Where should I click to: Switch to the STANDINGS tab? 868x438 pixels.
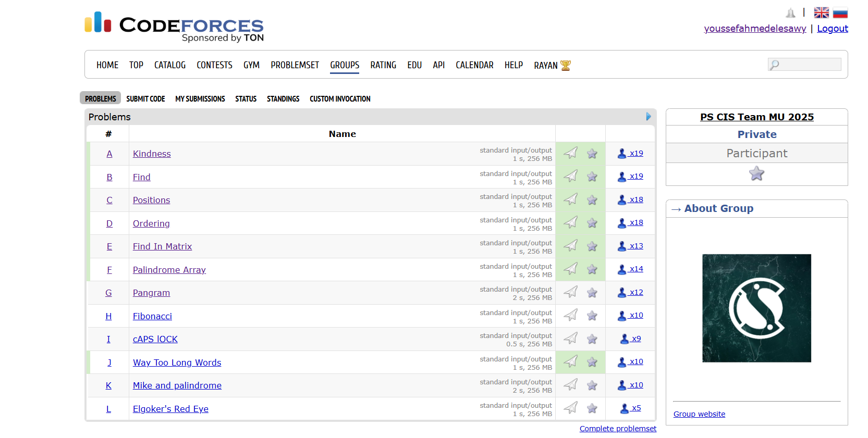pyautogui.click(x=283, y=98)
